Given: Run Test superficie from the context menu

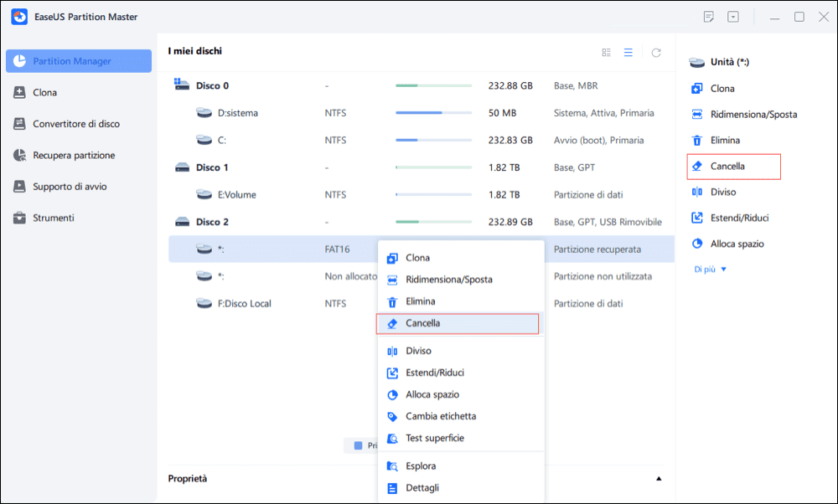Looking at the screenshot, I should 461,439.
